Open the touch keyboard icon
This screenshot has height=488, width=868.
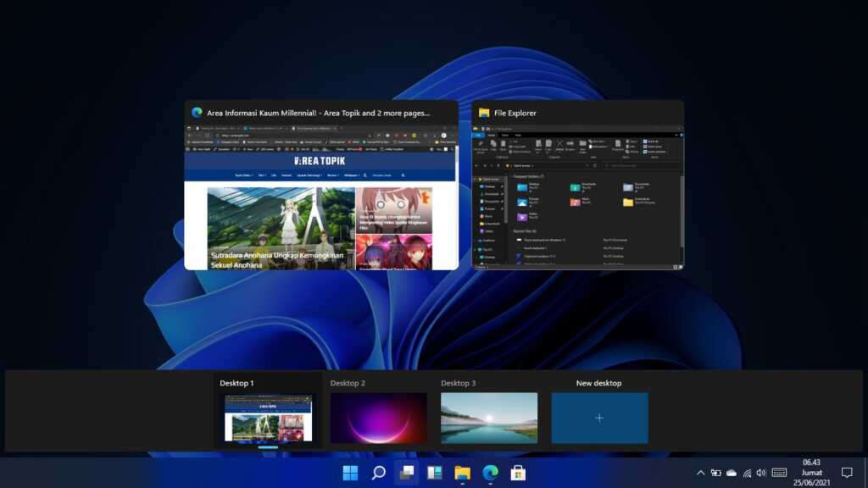780,473
